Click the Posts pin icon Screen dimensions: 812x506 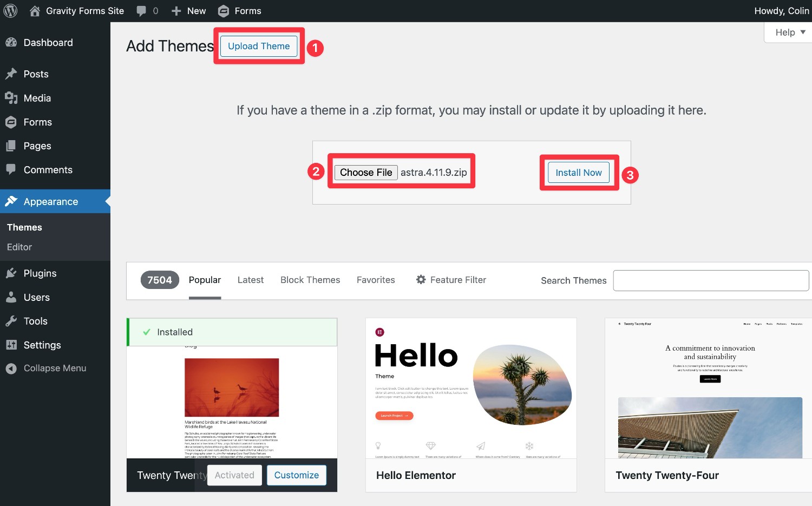[x=11, y=74]
